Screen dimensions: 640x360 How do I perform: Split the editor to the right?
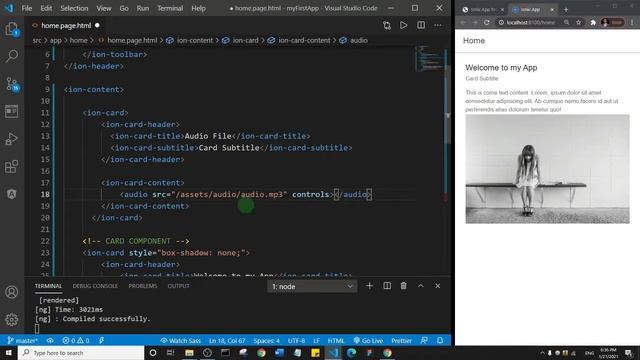pos(421,25)
